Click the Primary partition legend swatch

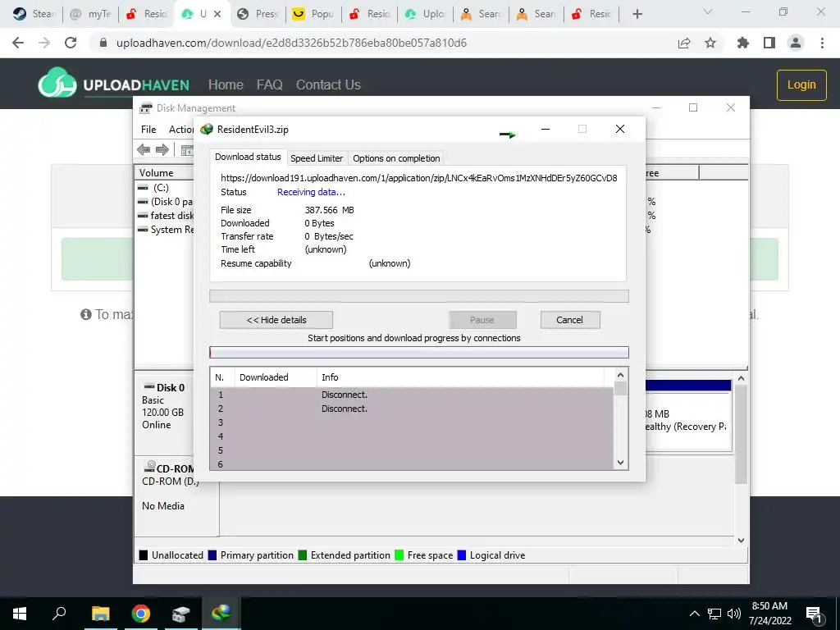tap(212, 555)
